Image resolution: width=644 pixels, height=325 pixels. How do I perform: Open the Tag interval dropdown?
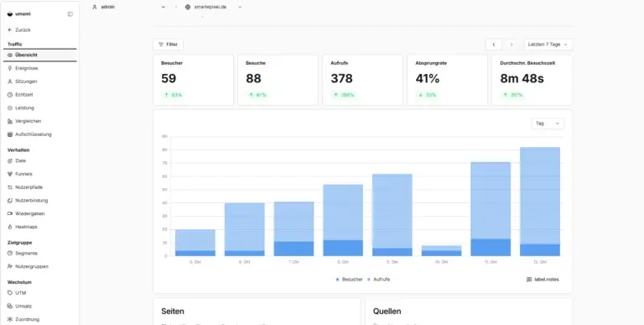pos(548,123)
